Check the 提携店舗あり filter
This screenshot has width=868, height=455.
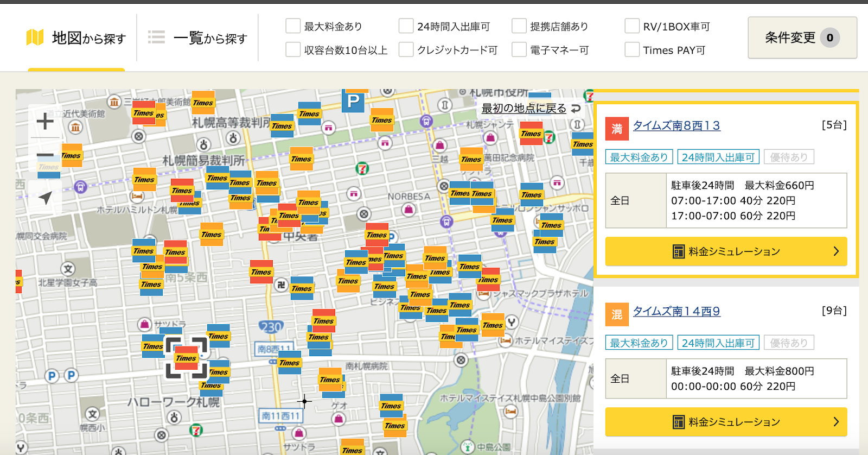tap(519, 26)
